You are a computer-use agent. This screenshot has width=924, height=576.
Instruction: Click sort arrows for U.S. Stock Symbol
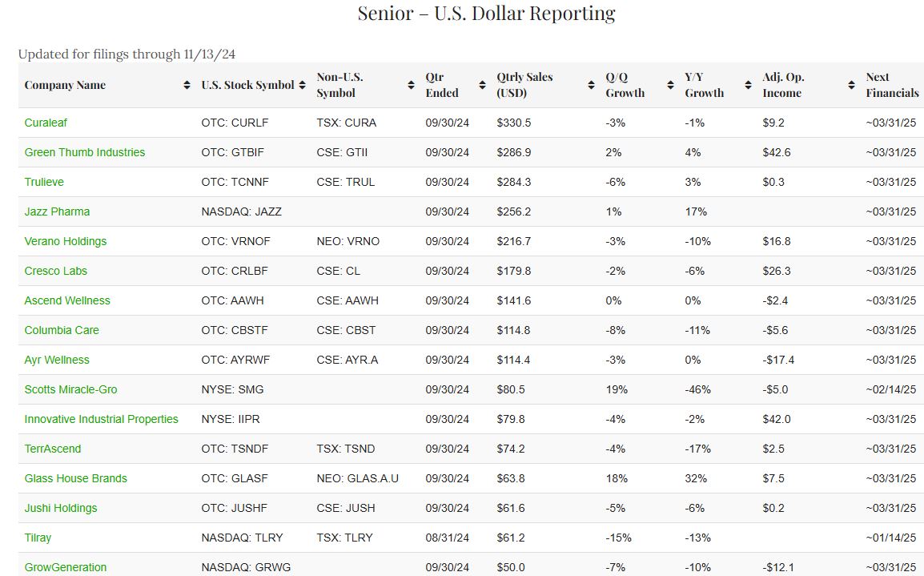(x=302, y=85)
